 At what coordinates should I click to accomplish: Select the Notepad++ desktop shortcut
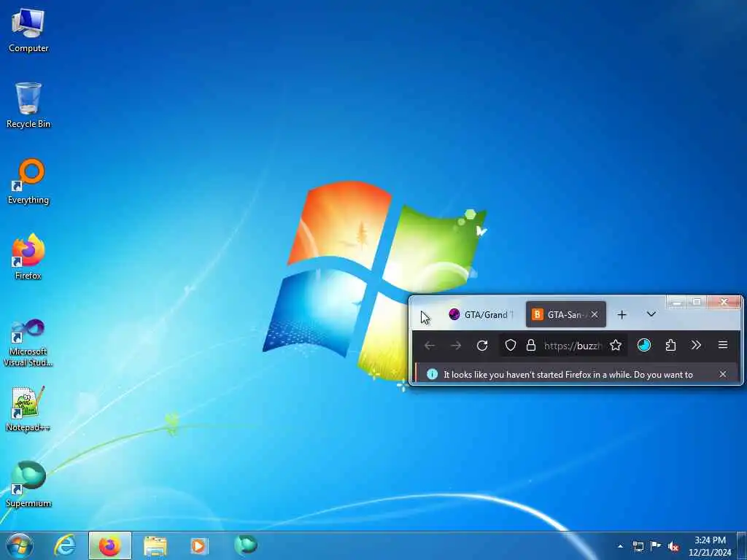28,409
